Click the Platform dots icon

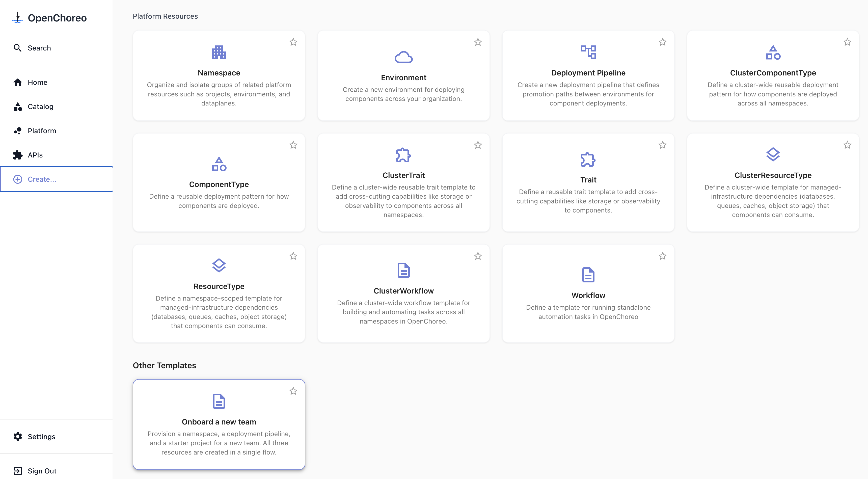[x=17, y=131]
